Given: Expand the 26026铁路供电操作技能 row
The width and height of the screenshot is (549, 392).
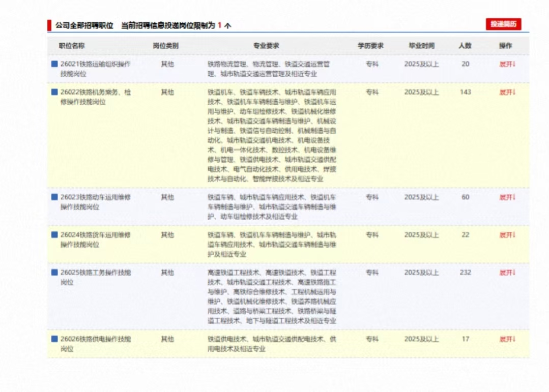Looking at the screenshot, I should pos(507,339).
